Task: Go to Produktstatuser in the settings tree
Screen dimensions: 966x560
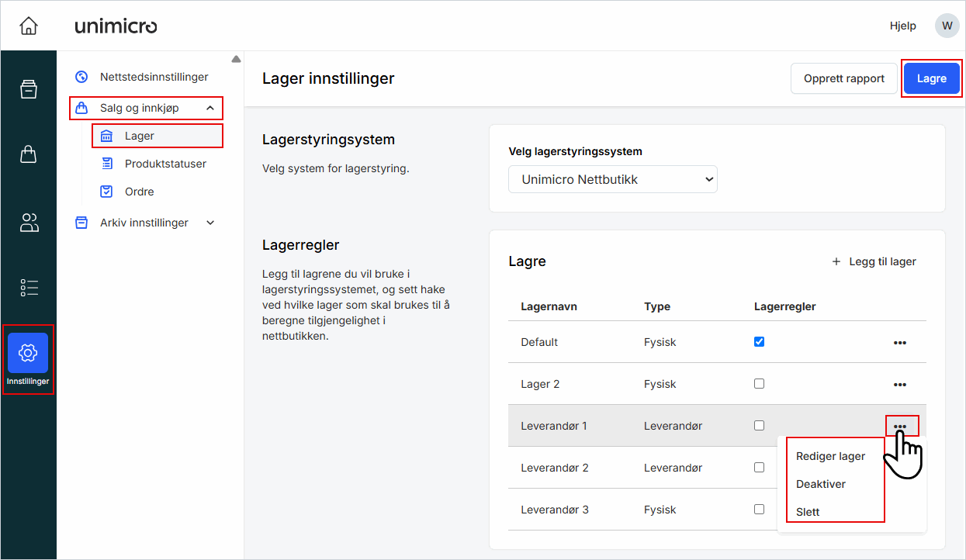Action: pos(165,164)
